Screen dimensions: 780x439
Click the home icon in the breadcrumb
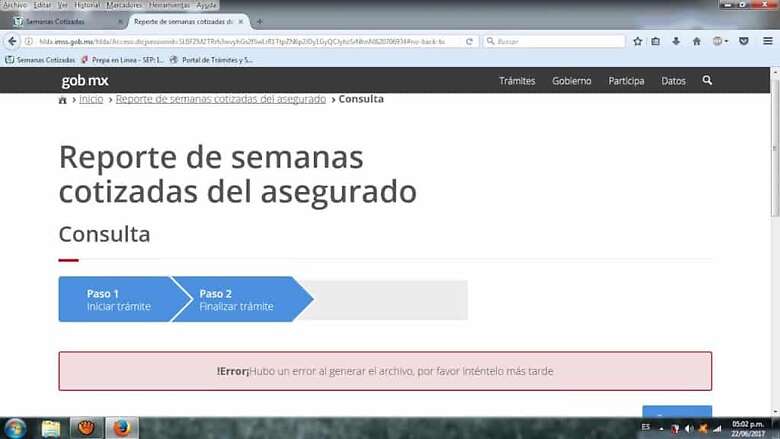(x=64, y=100)
